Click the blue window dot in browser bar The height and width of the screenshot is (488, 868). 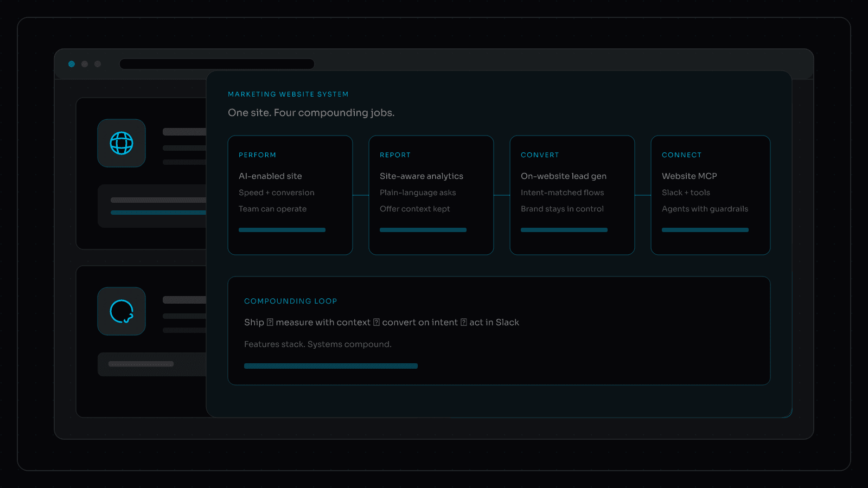[72, 64]
